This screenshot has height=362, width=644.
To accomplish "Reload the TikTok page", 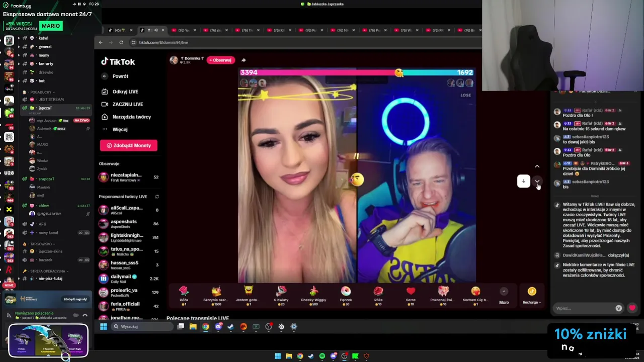I will pyautogui.click(x=121, y=42).
